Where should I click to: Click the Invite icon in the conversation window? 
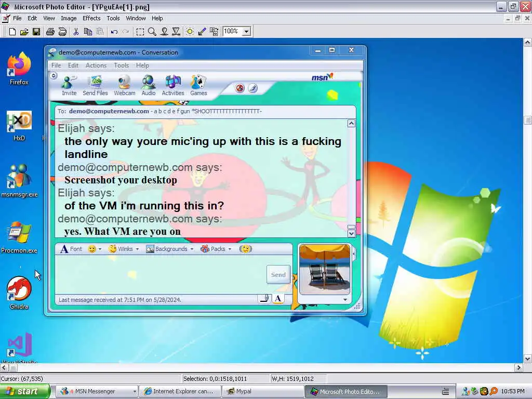click(x=69, y=86)
